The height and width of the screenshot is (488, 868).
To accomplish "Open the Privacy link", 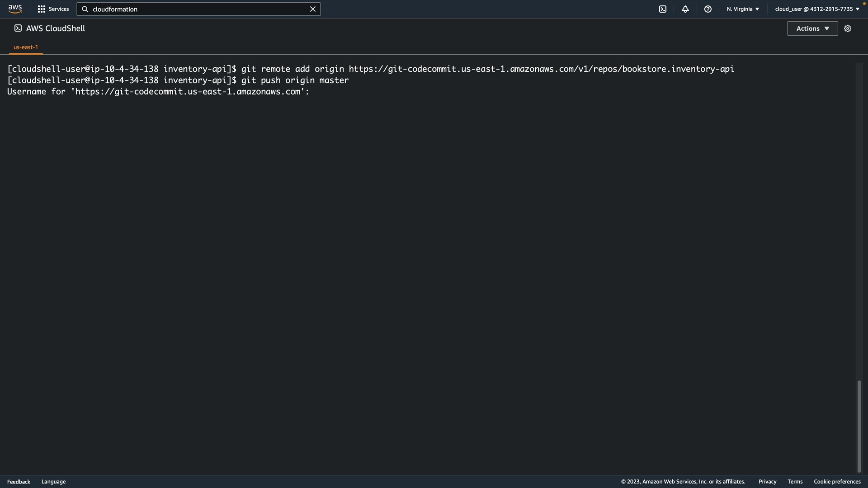I will [767, 482].
